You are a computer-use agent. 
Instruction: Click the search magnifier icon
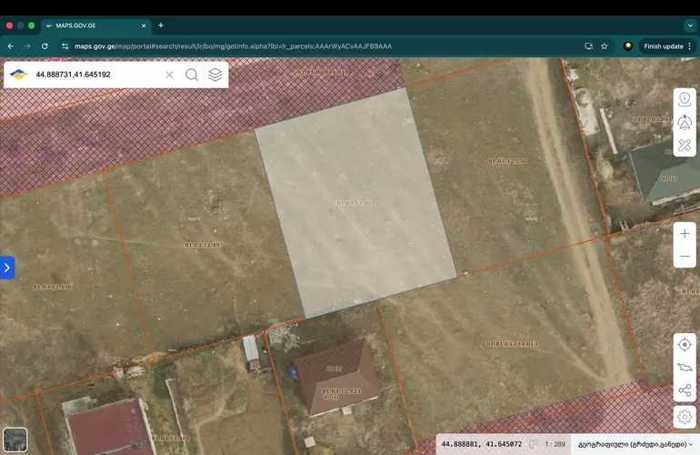pos(191,75)
